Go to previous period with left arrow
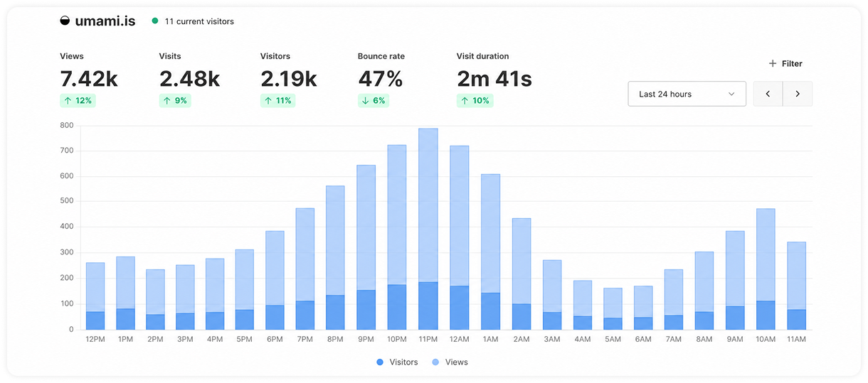 768,94
